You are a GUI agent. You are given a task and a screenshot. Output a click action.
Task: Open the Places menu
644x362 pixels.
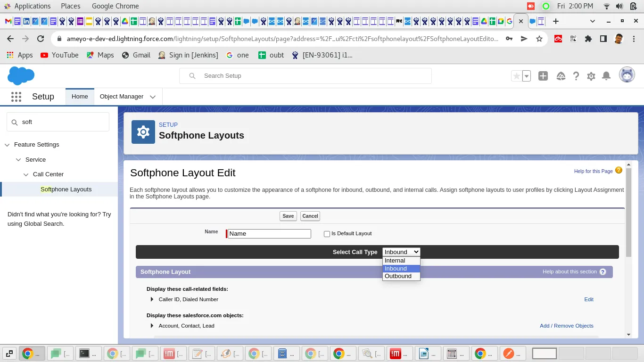71,6
